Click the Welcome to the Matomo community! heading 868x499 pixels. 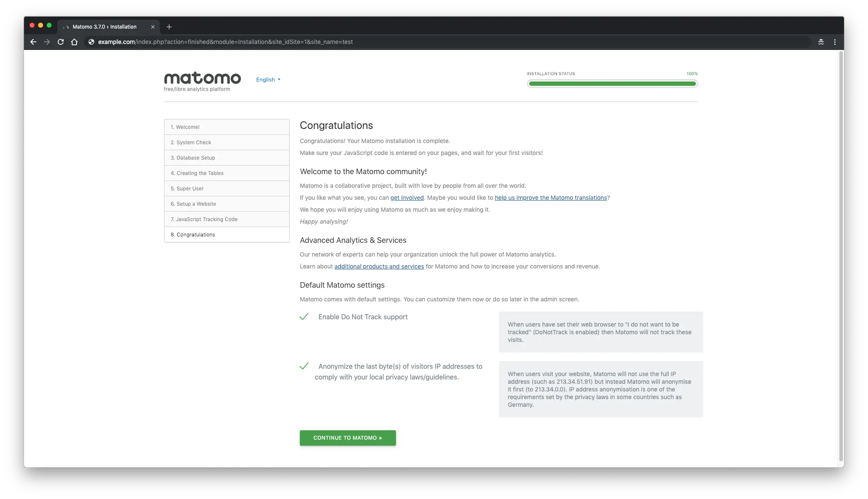point(363,172)
